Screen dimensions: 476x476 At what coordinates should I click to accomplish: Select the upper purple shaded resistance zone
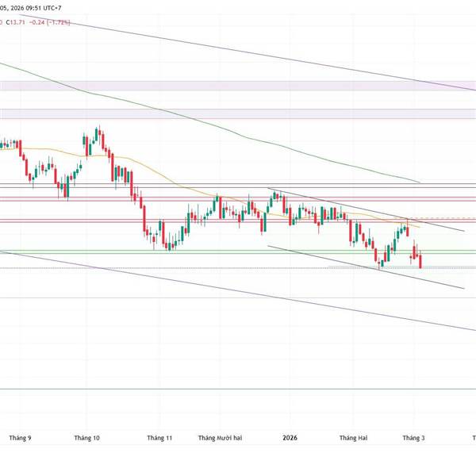tap(238, 86)
